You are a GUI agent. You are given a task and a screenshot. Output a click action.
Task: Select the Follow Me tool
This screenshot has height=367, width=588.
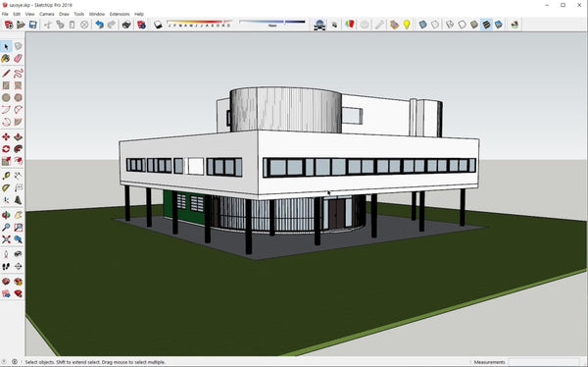click(18, 149)
